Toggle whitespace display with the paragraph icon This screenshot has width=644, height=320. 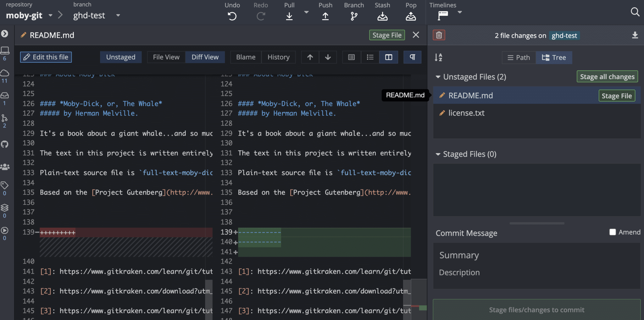[412, 57]
